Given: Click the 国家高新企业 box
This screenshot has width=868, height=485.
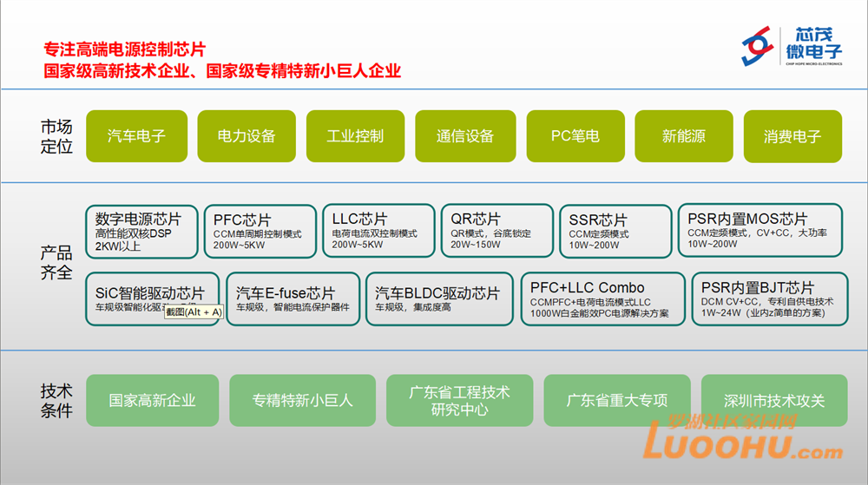Looking at the screenshot, I should click(x=152, y=400).
